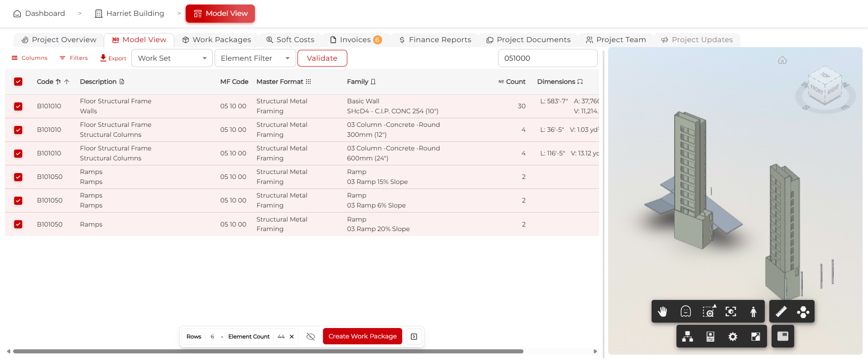Click the search field containing 051000

coord(547,58)
